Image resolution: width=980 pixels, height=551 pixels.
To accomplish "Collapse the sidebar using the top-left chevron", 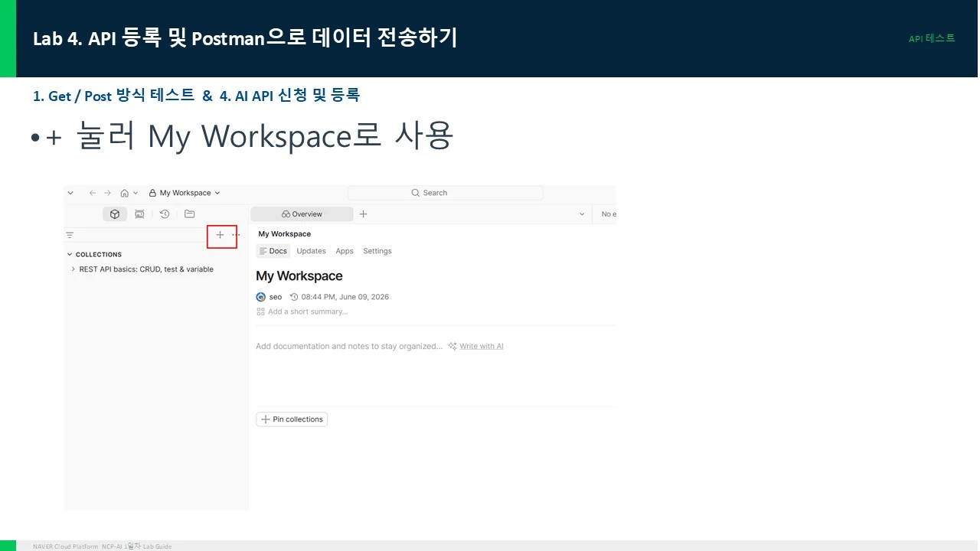I will click(x=70, y=193).
